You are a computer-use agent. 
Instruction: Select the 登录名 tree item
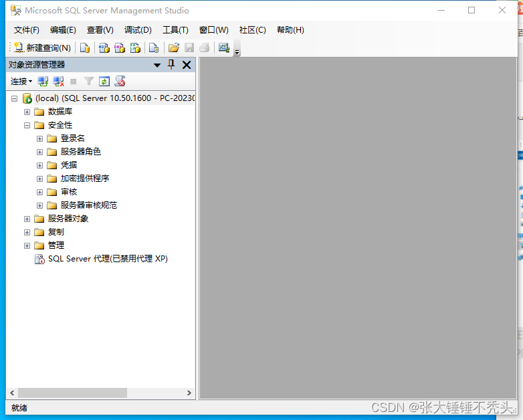coord(73,138)
